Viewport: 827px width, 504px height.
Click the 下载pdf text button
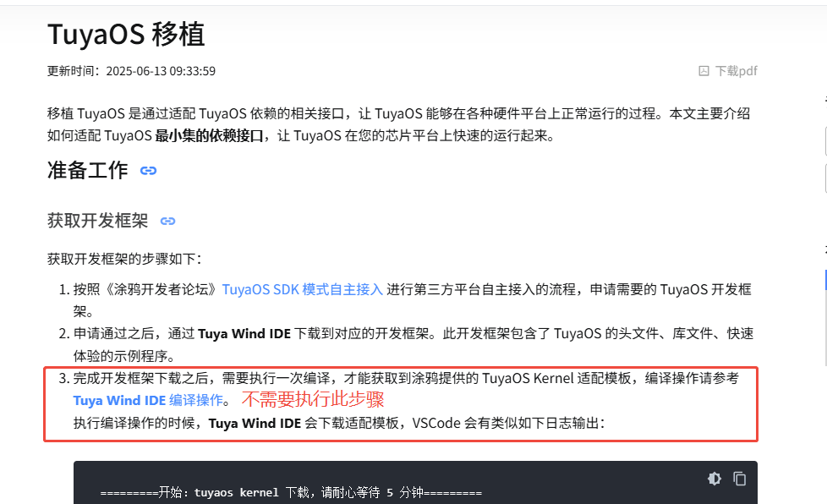pyautogui.click(x=737, y=71)
